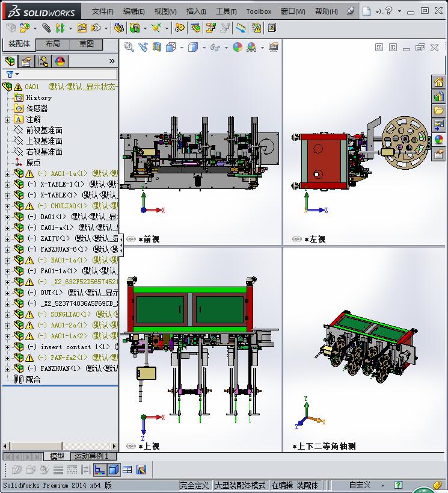Click the Exploded View icon

[210, 28]
